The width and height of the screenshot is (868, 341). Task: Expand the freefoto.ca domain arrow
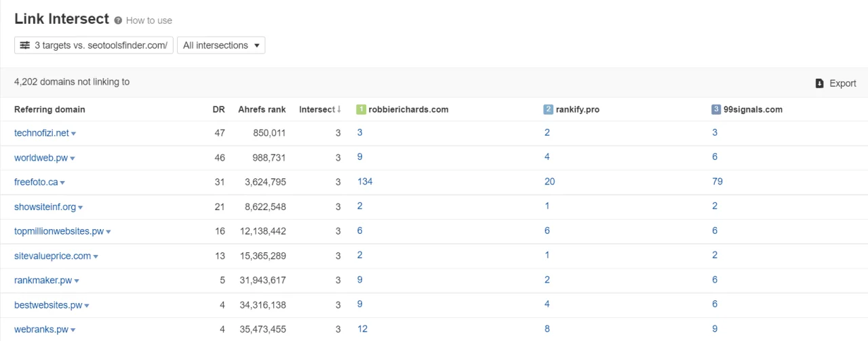point(62,183)
